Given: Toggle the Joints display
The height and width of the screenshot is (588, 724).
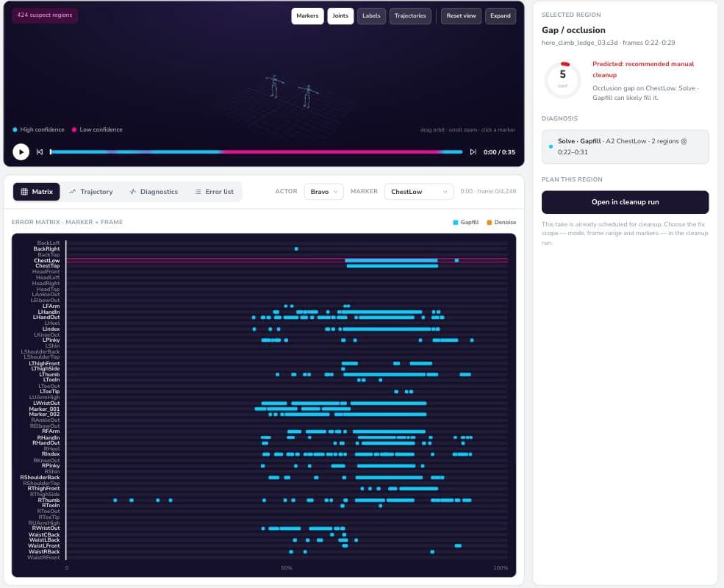Looking at the screenshot, I should tap(340, 15).
